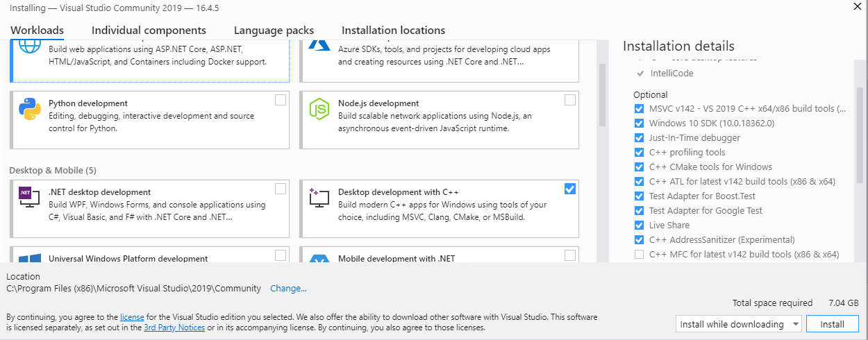Select the Python development card title

(88, 103)
